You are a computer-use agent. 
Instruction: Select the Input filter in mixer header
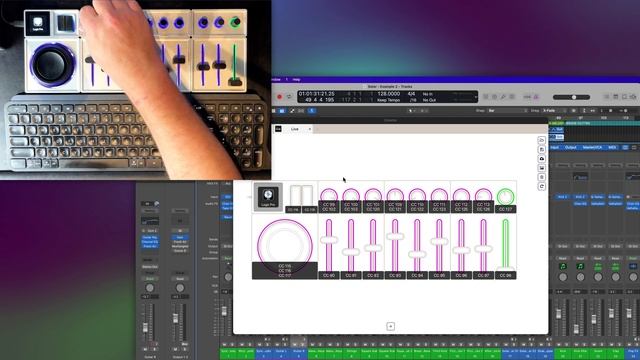click(x=554, y=147)
